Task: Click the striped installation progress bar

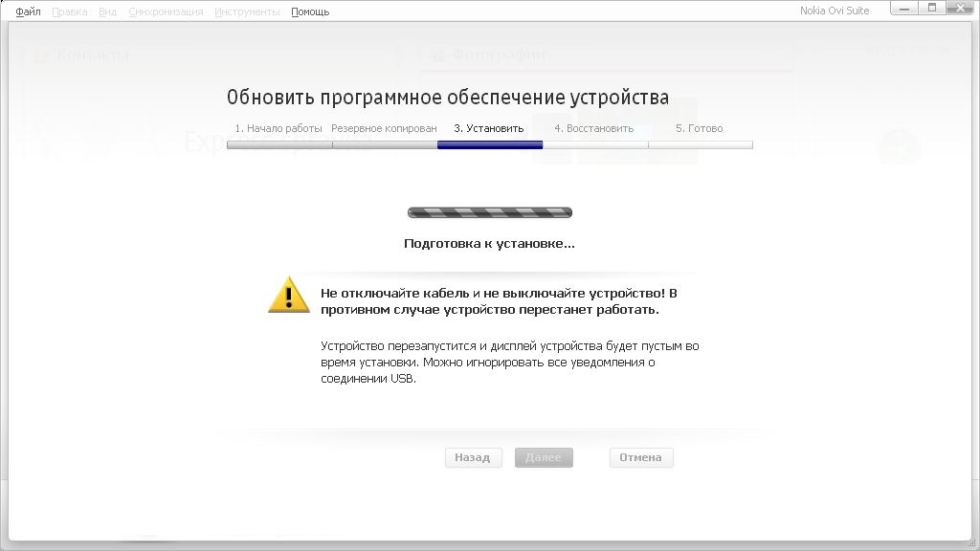Action: pyautogui.click(x=489, y=212)
